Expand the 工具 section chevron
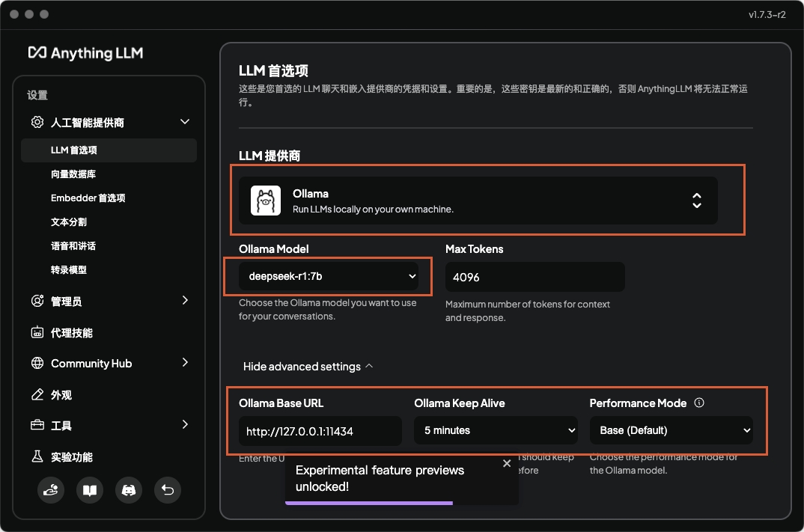 [185, 424]
